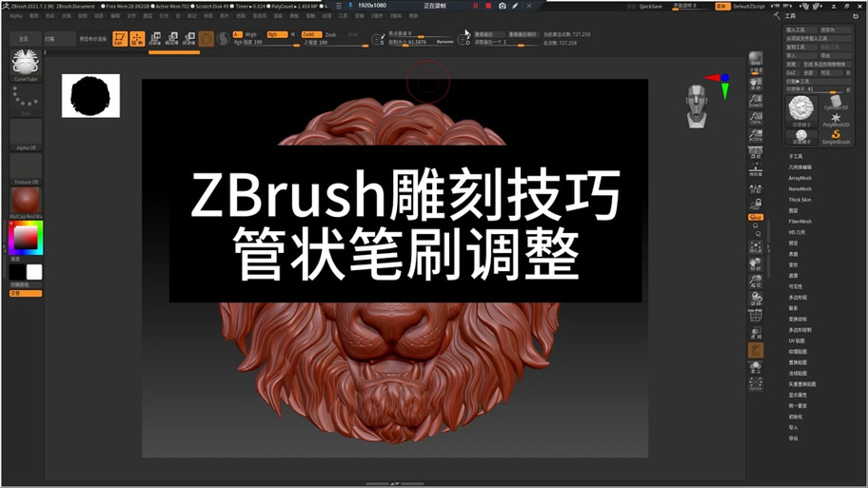Select the PolyMesh3D star tool
The height and width of the screenshot is (488, 868).
coord(836,120)
